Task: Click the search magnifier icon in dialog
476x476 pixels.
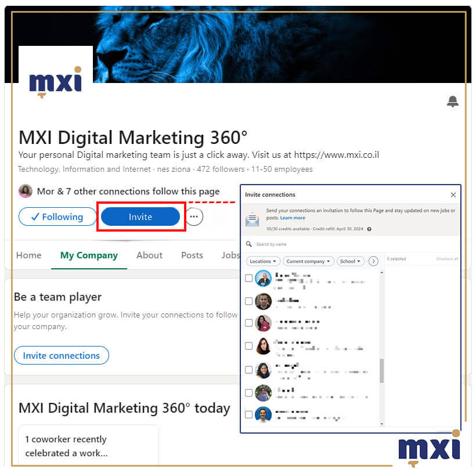Action: point(248,244)
